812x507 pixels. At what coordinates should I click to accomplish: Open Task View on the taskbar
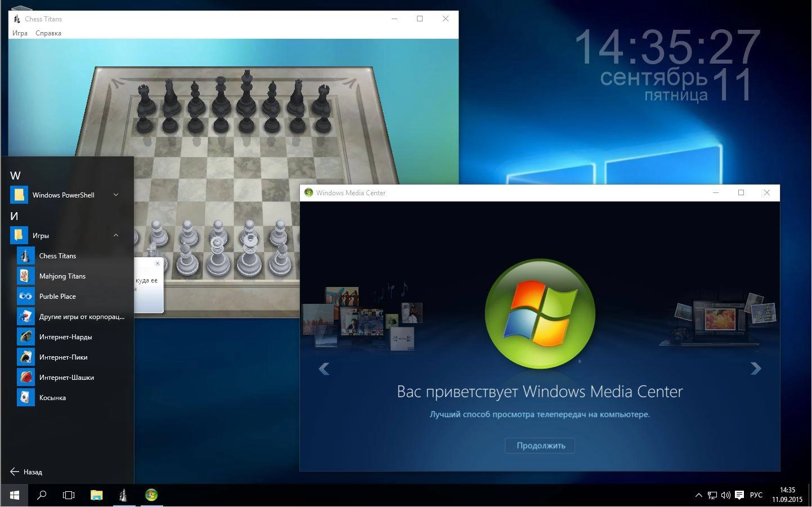click(69, 495)
